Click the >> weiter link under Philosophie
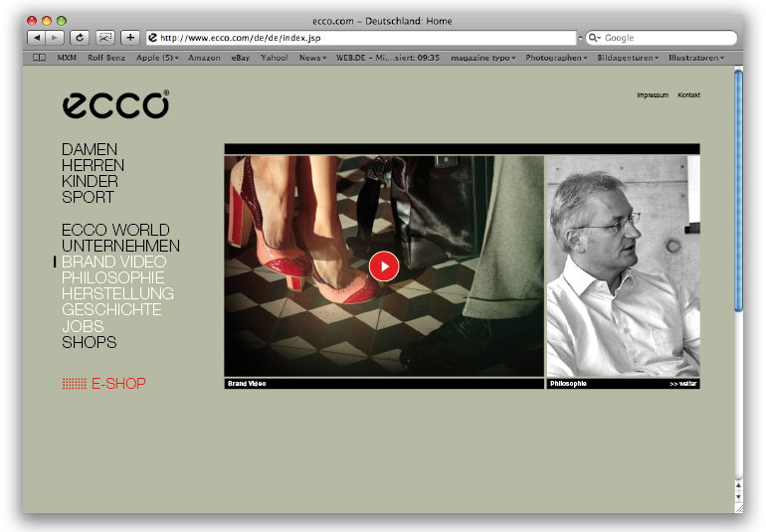 click(683, 384)
